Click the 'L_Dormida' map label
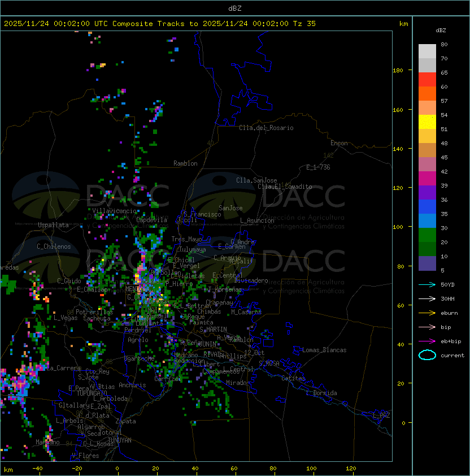Viewport: 470px width, 476px height. [x=321, y=393]
